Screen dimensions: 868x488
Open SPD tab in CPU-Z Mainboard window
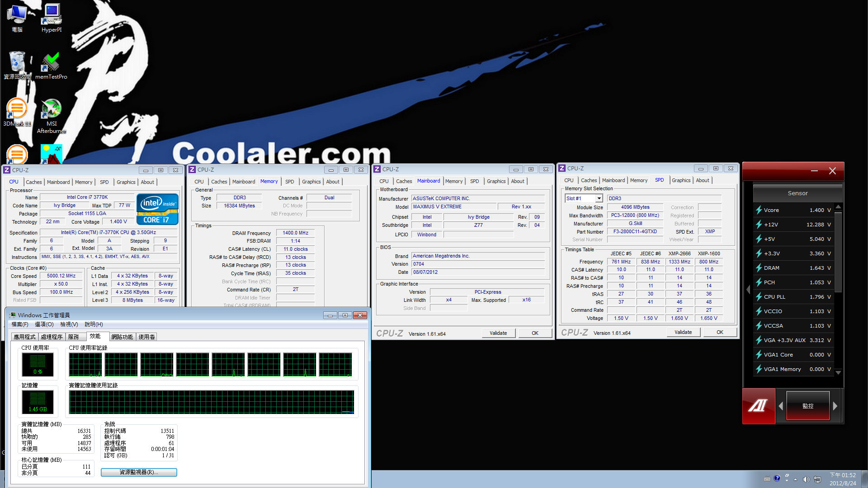coord(474,181)
